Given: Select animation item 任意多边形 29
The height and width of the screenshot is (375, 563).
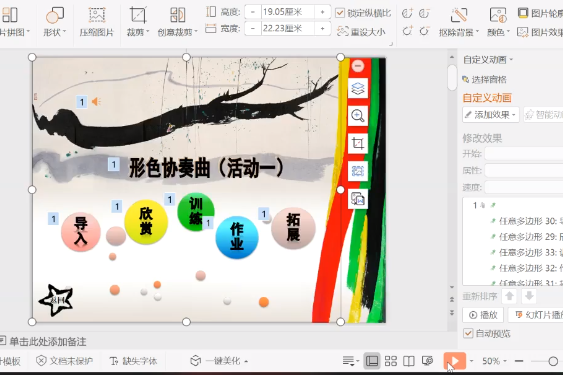Looking at the screenshot, I should (527, 237).
